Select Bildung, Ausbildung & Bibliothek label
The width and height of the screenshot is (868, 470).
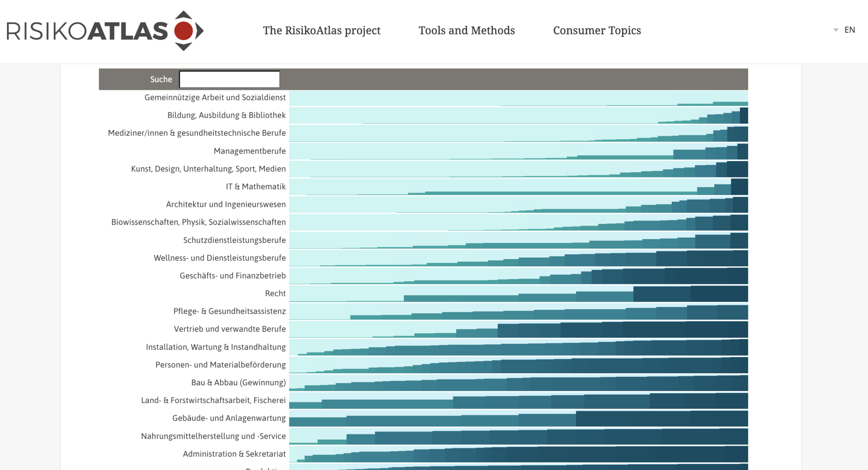coord(226,115)
